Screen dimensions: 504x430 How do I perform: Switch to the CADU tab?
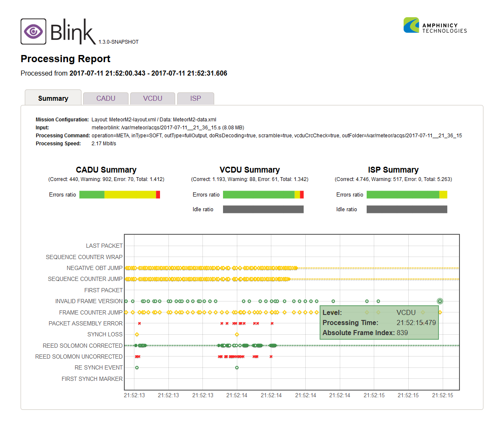[x=105, y=98]
